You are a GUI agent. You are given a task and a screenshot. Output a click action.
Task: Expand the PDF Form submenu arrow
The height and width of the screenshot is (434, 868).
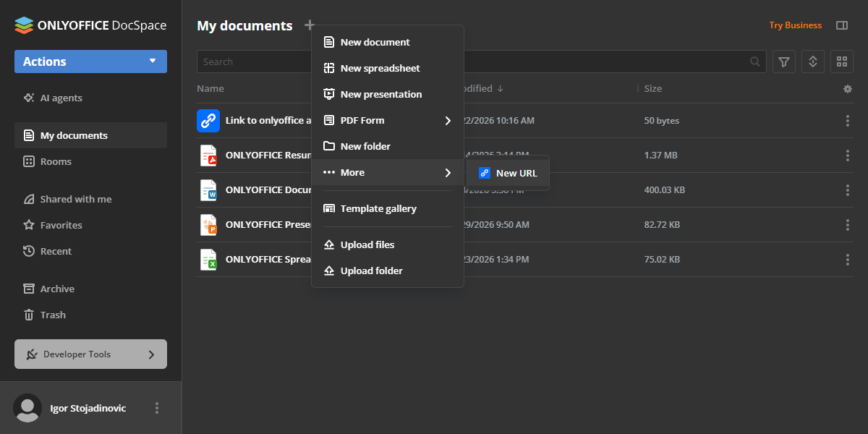(x=448, y=121)
